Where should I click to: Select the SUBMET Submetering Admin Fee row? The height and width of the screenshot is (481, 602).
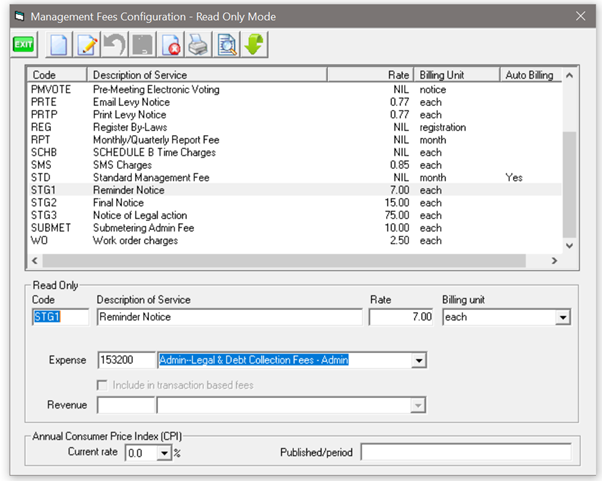(x=295, y=228)
